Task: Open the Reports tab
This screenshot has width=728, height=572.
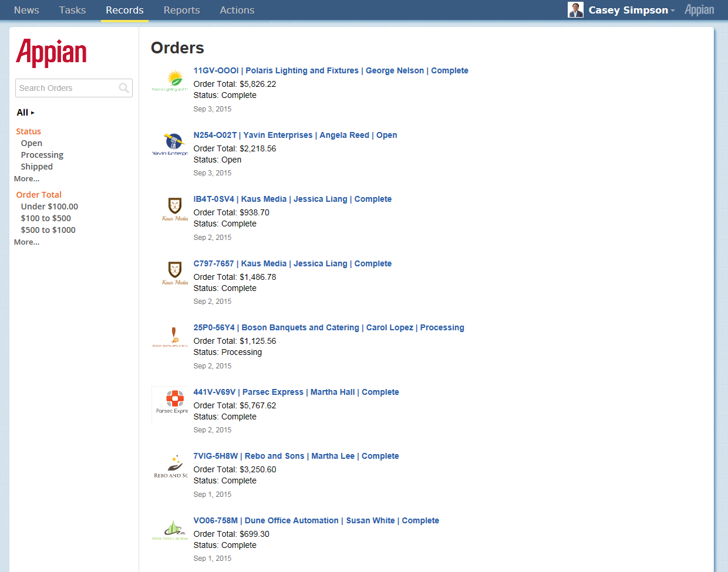Action: pyautogui.click(x=181, y=10)
